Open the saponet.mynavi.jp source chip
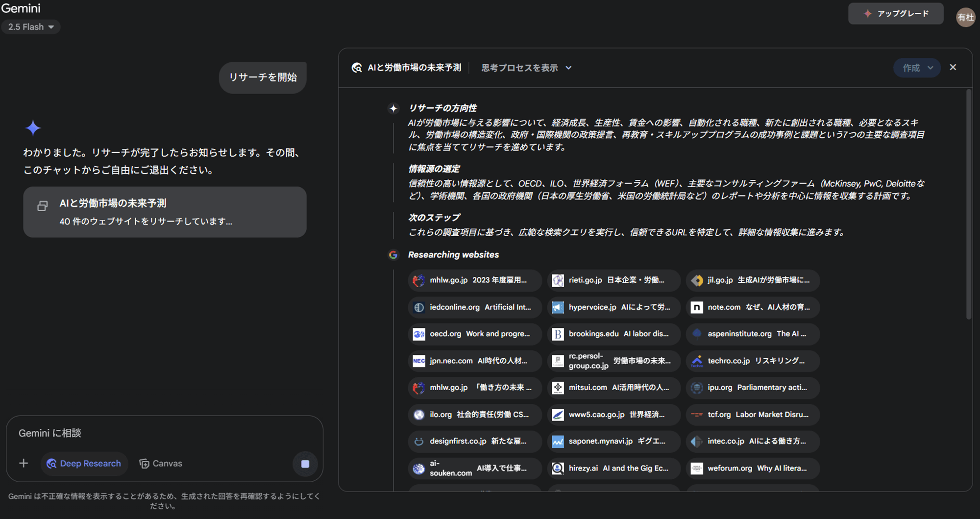This screenshot has height=519, width=980. click(613, 441)
